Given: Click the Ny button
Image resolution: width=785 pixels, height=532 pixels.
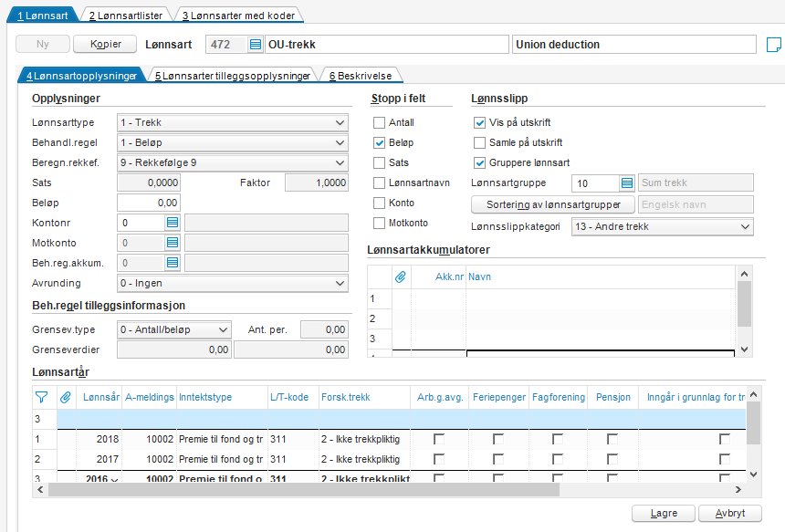Looking at the screenshot, I should coord(43,44).
